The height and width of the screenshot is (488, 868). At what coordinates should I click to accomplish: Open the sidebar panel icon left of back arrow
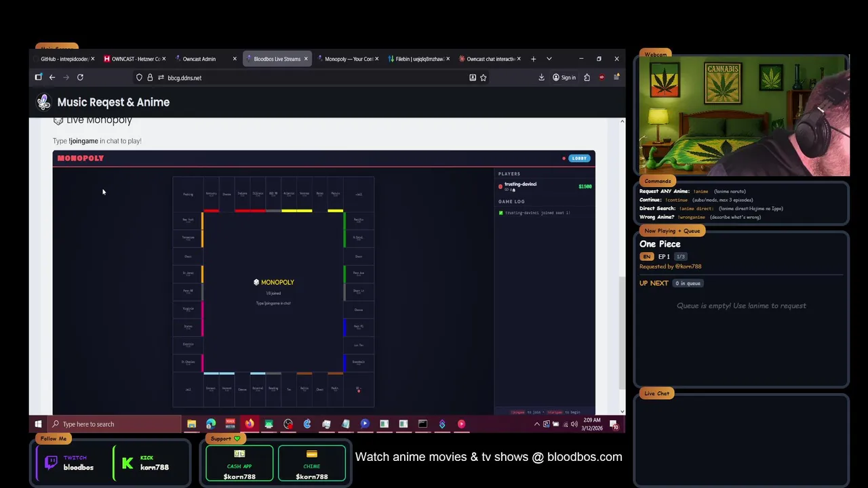click(39, 77)
